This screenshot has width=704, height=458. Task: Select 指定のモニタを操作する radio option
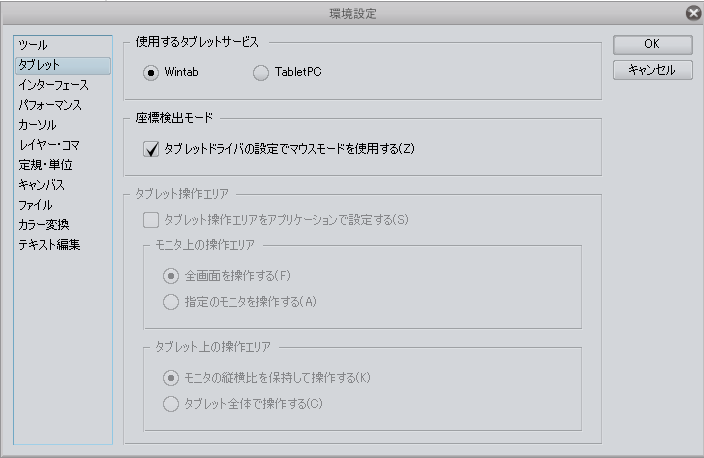tap(172, 302)
